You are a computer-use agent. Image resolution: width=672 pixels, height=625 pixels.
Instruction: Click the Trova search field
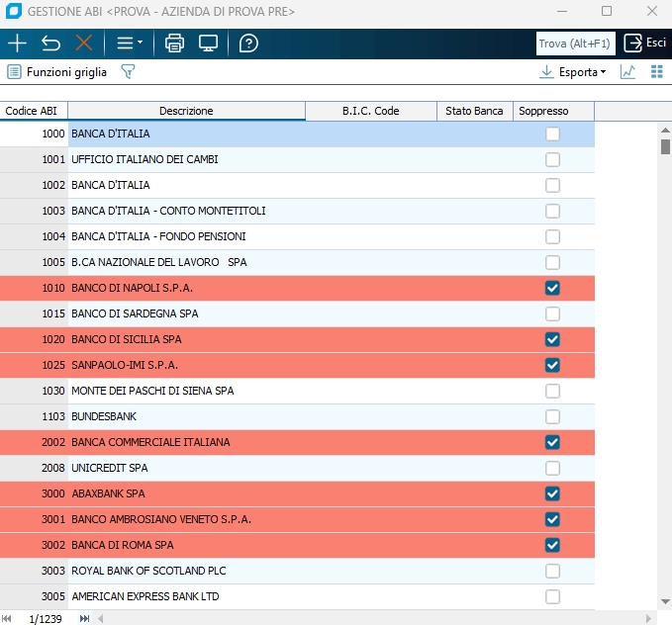(575, 44)
